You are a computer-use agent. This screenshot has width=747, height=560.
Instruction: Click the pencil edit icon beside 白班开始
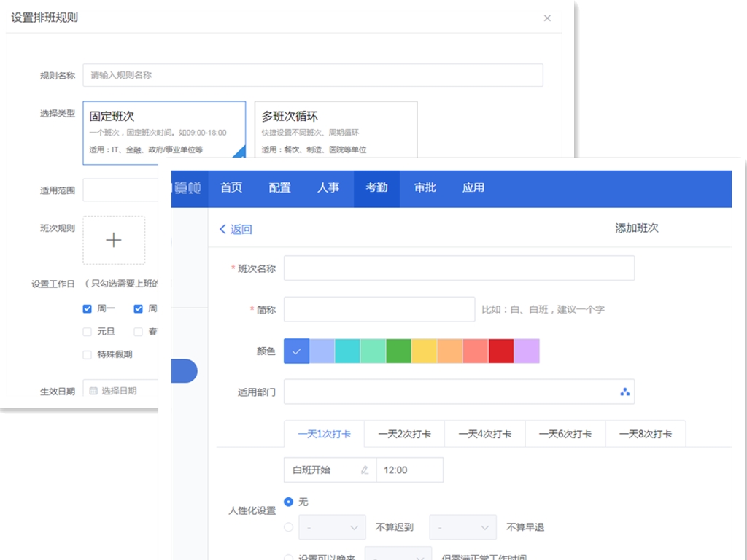(364, 470)
